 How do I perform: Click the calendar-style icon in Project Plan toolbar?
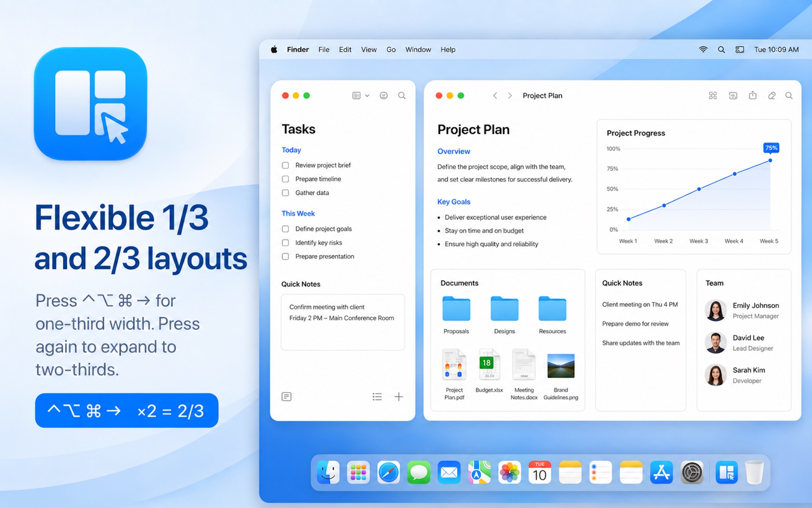coord(733,96)
